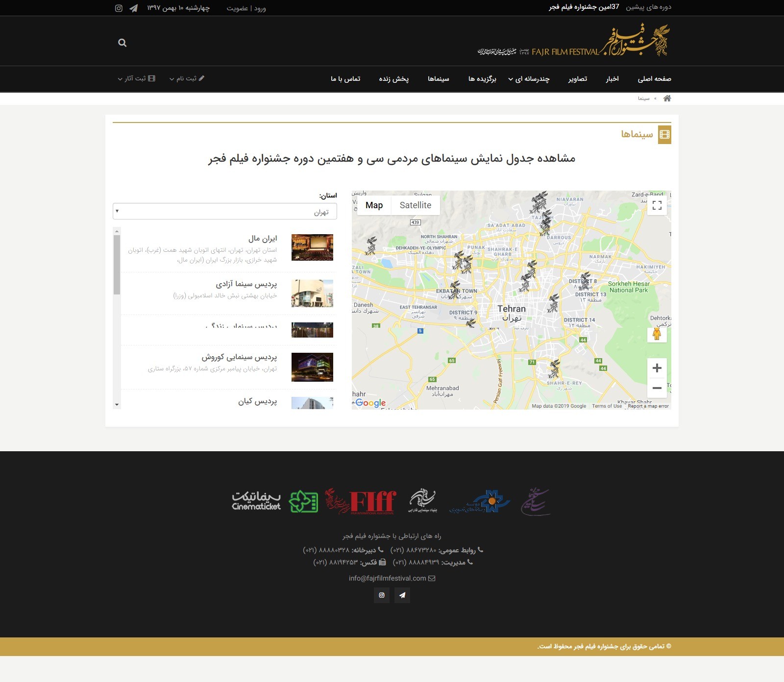Click Terms of Use on the map
Screen dimensions: 784x682
click(x=607, y=406)
